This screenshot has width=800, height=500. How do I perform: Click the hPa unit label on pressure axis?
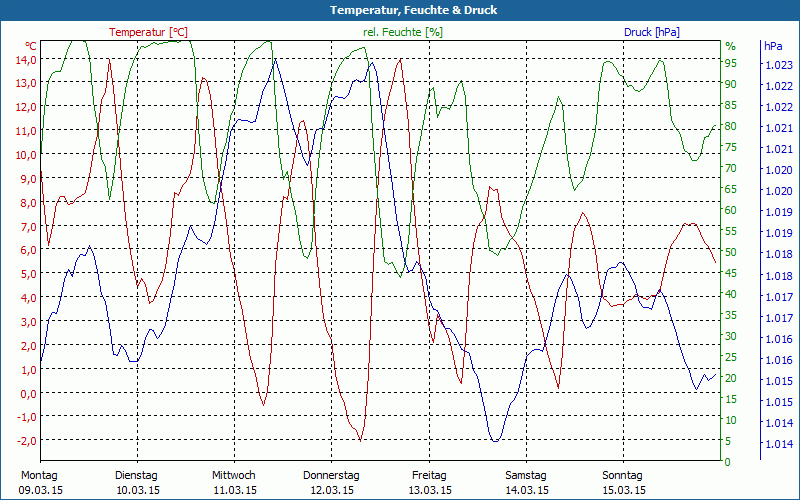click(774, 46)
